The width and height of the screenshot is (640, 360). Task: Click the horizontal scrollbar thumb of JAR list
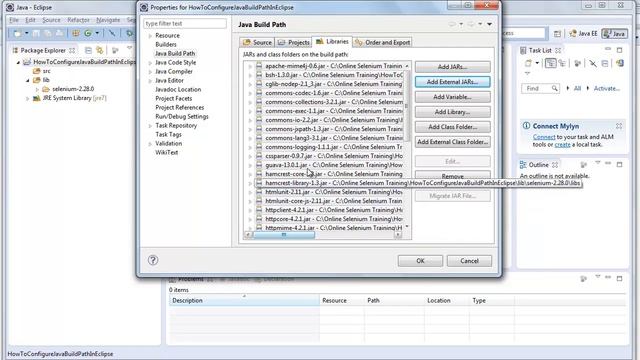coord(284,235)
